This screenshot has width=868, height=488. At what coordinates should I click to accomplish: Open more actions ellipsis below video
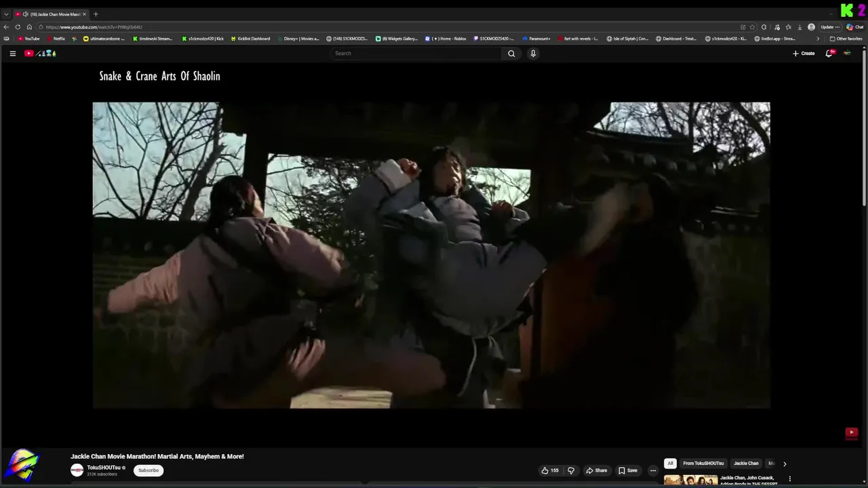[x=653, y=470]
